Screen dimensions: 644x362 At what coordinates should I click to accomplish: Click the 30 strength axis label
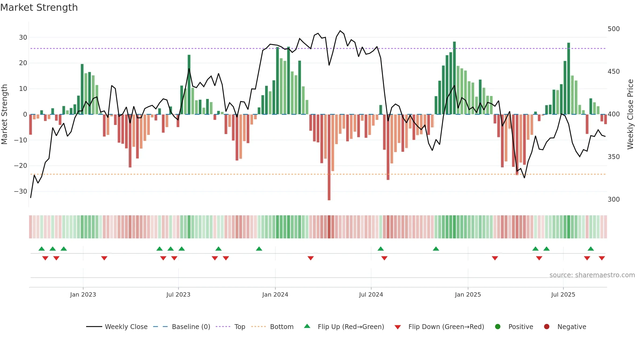tap(23, 38)
